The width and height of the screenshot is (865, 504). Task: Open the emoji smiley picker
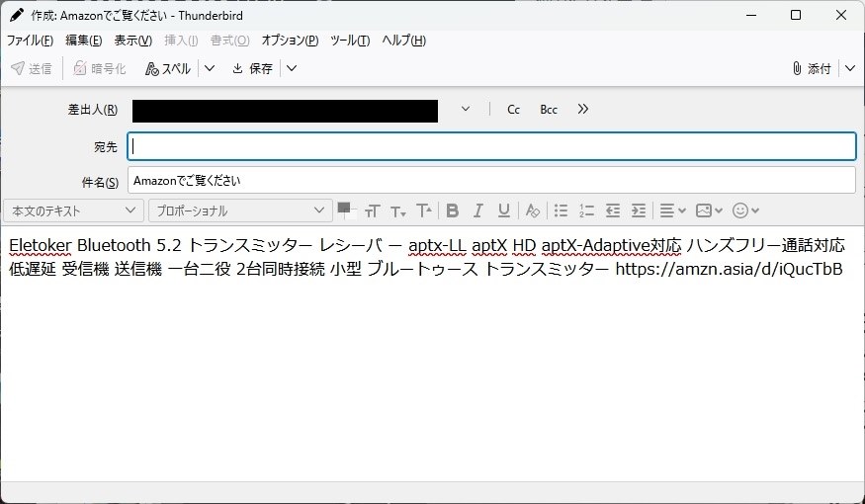(745, 210)
